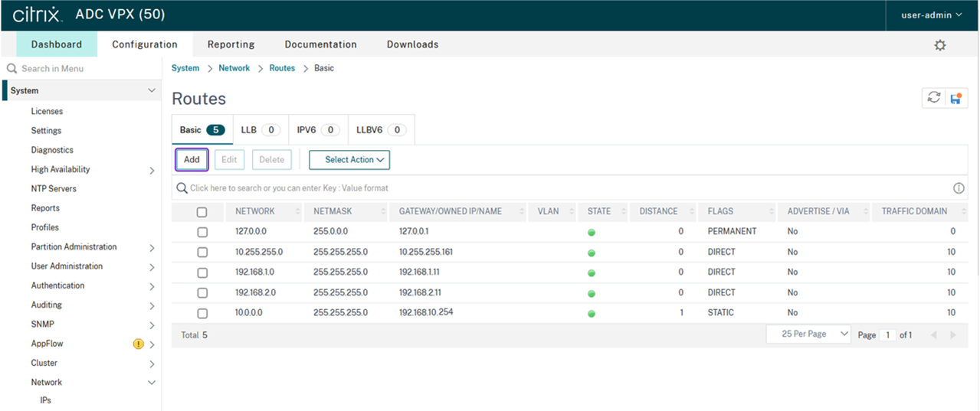
Task: Open the IPV6 routes tab
Action: point(318,130)
